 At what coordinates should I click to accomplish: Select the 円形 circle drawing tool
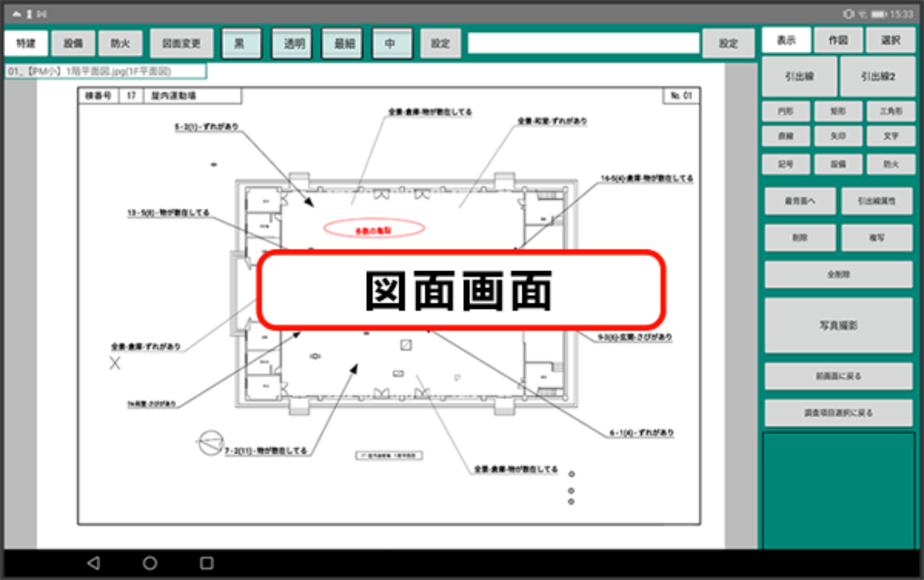point(786,111)
